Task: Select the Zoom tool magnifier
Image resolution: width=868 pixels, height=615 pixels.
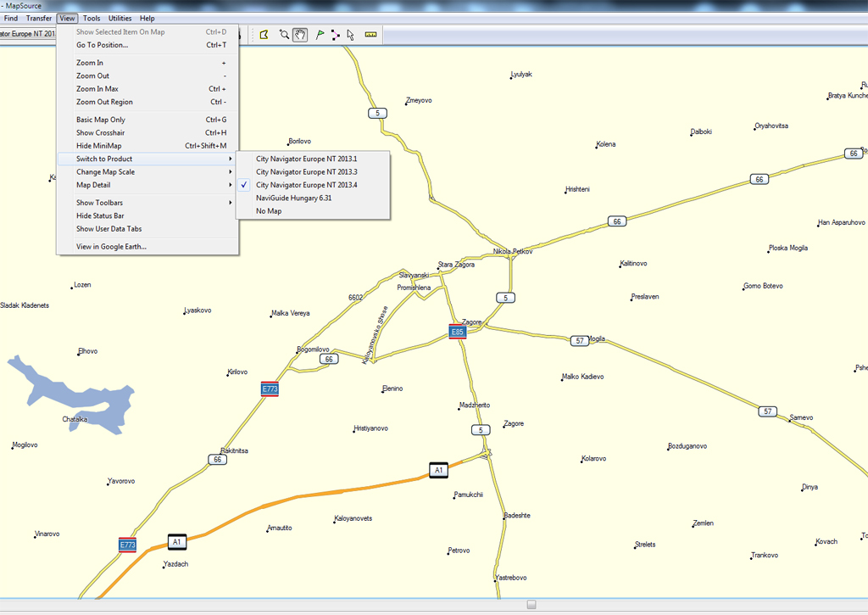Action: [284, 35]
